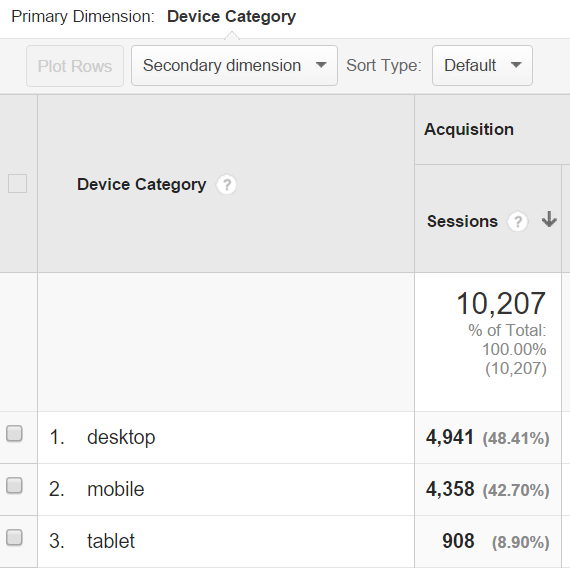Screen dimensions: 570x568
Task: Click the Sessions sort descending arrow
Action: 549,219
